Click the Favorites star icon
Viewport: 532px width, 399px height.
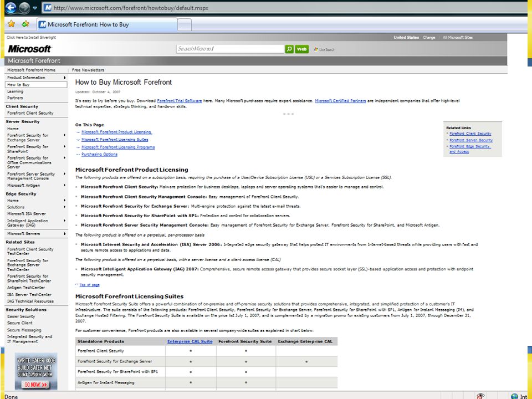pos(11,24)
